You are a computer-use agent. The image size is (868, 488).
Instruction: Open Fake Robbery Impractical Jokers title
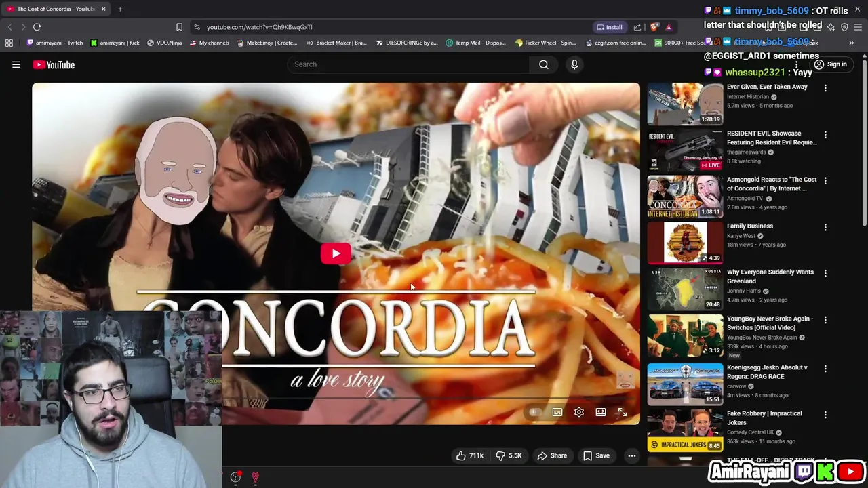click(x=764, y=418)
